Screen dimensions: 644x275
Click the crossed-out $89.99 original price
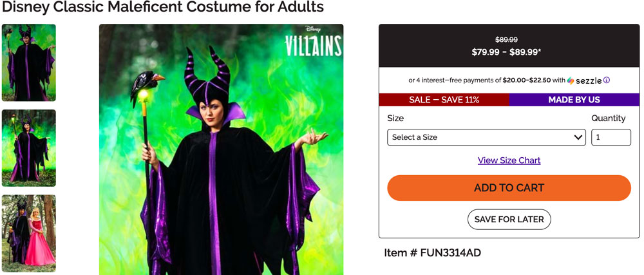506,39
